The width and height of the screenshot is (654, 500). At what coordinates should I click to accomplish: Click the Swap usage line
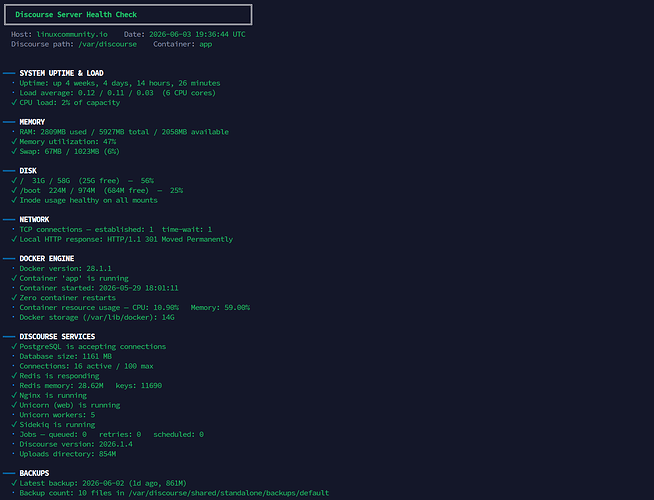(x=70, y=151)
